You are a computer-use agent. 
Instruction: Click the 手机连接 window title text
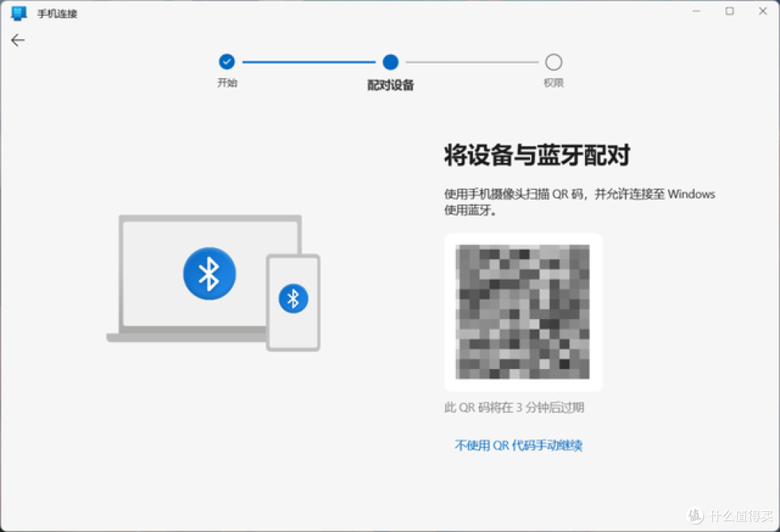click(56, 13)
